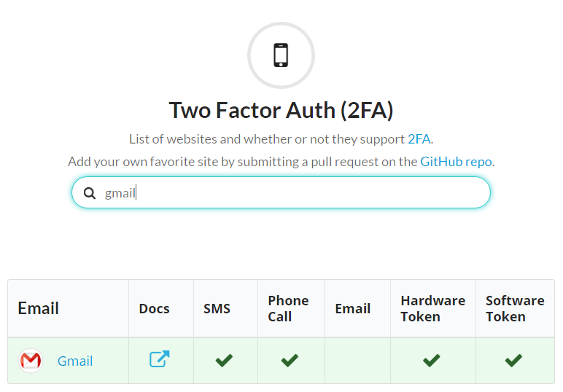Click Gmail's Hardware Token checkmark
The height and width of the screenshot is (392, 563).
pyautogui.click(x=432, y=360)
